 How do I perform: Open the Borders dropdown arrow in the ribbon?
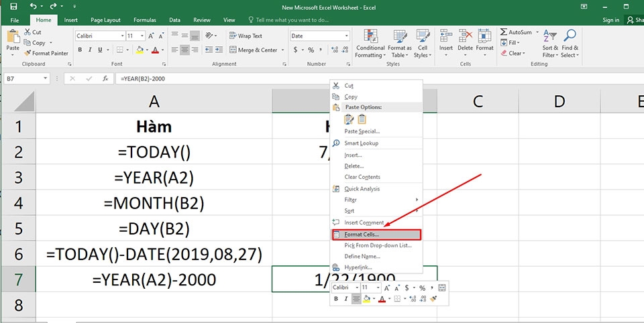coord(127,50)
